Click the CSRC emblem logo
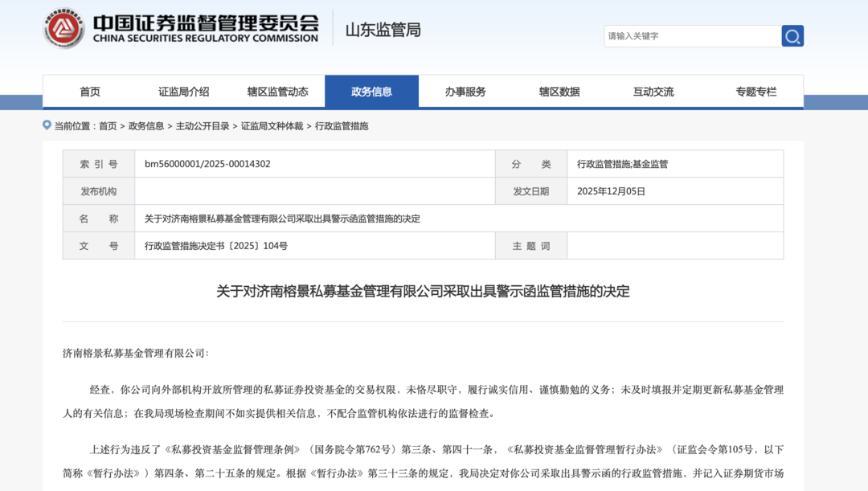Viewport: 868px width, 491px height. (64, 29)
